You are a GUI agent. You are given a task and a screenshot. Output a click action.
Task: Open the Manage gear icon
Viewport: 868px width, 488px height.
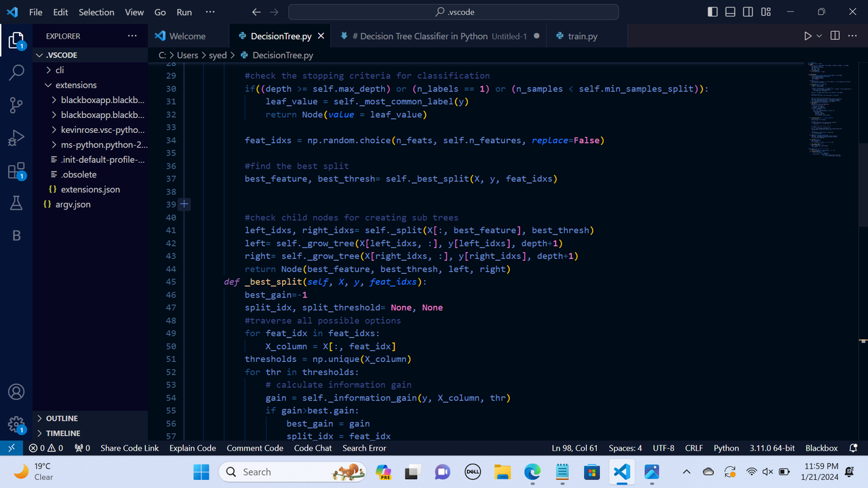click(16, 424)
